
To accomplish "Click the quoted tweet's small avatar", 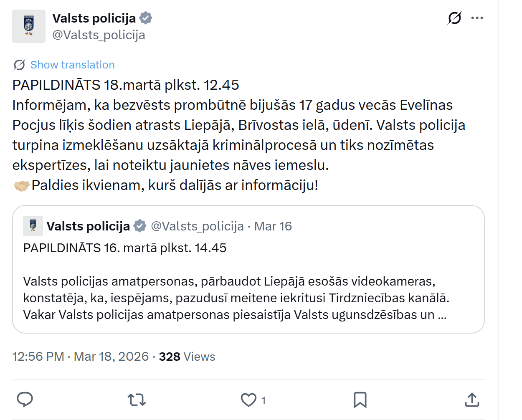I will point(33,226).
